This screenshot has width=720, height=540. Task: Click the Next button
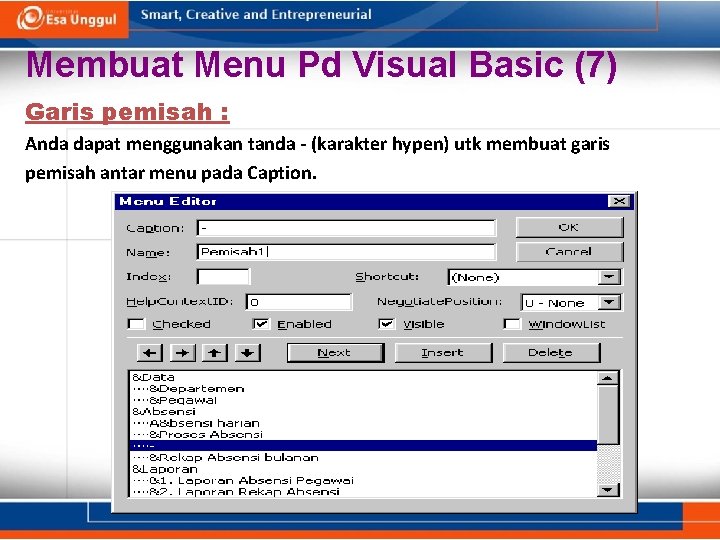335,353
